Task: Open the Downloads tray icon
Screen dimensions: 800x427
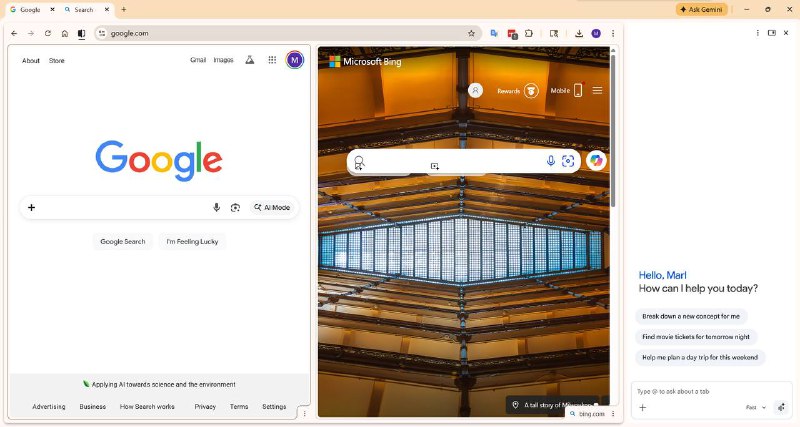Action: click(x=579, y=33)
